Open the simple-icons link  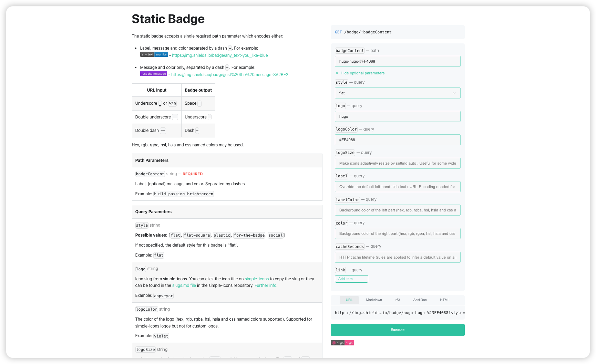[257, 279]
